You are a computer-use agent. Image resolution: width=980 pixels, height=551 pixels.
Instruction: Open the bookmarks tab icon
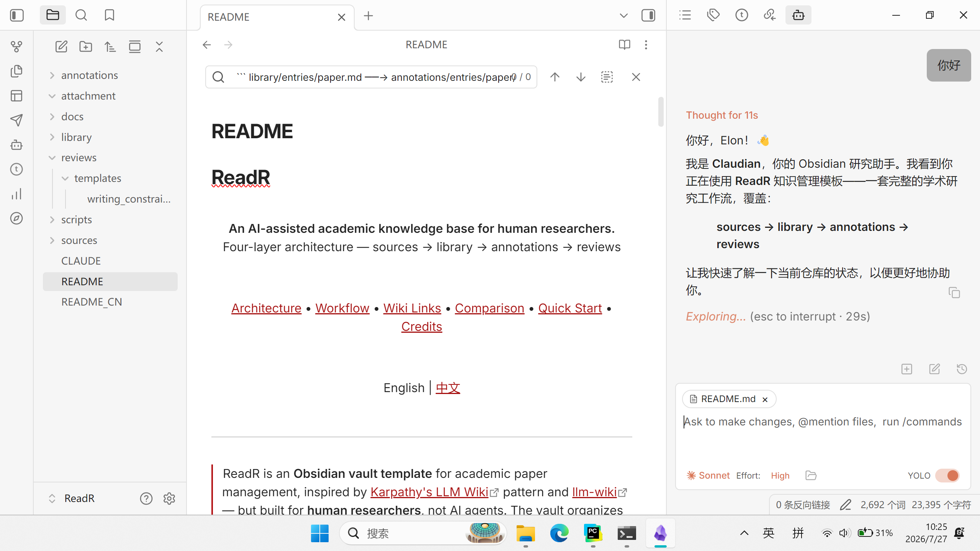point(110,15)
